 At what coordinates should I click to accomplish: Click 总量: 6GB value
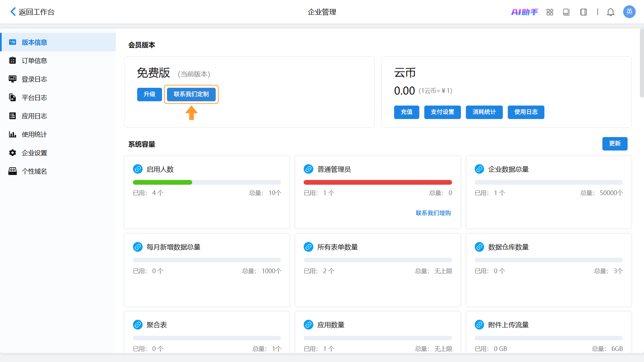coord(607,349)
